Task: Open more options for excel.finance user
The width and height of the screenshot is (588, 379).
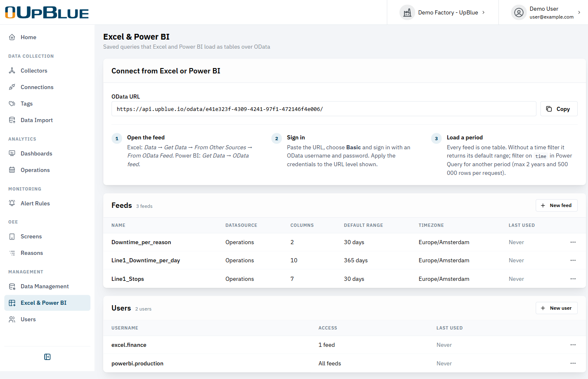Action: 573,345
